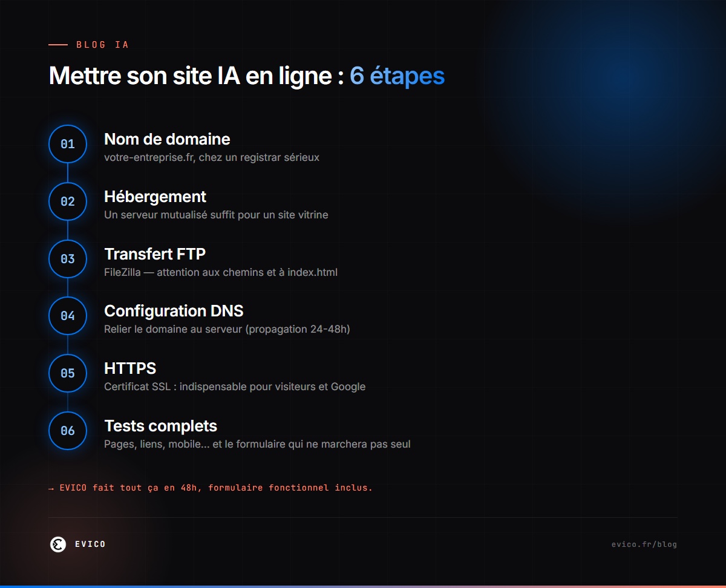Click the "Hébergement" heading

155,197
